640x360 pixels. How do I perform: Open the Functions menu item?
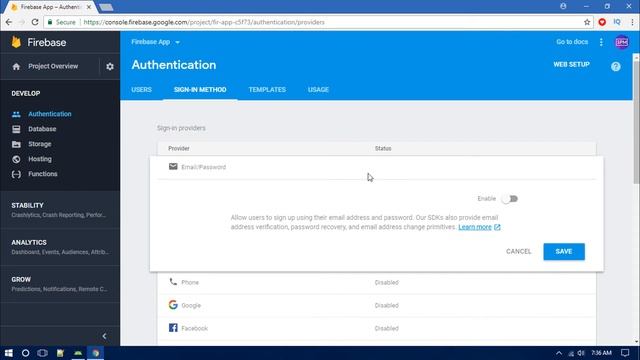42,174
